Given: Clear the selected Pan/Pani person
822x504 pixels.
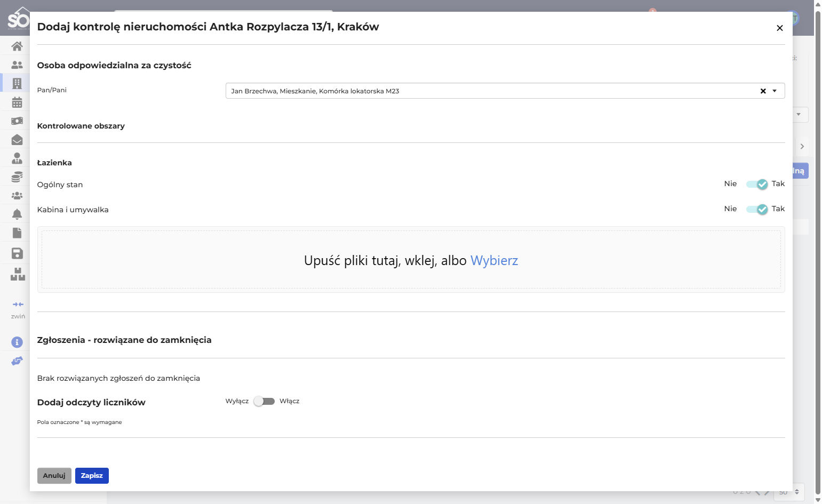Looking at the screenshot, I should pos(763,91).
